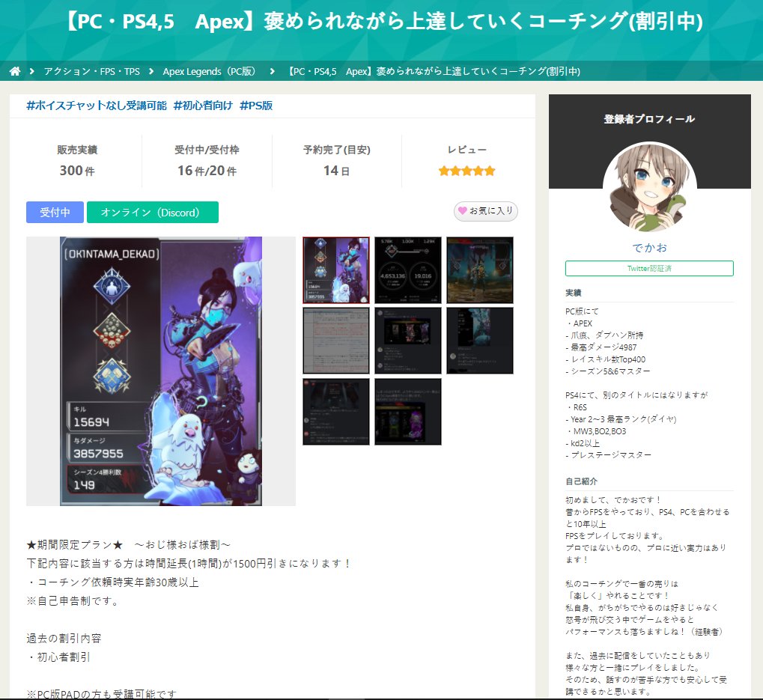Screen dimensions: 763x700
Task: Click the five-star review rating
Action: [x=466, y=171]
